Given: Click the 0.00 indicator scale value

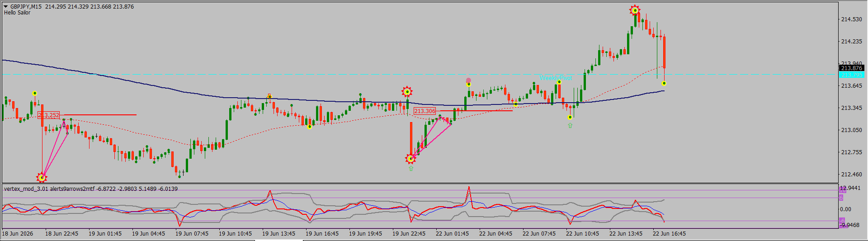Looking at the screenshot, I should [845, 209].
